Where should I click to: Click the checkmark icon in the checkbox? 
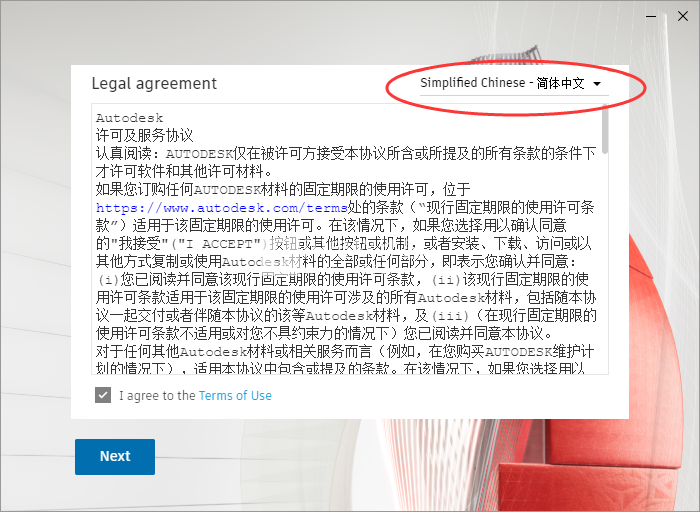coord(103,395)
